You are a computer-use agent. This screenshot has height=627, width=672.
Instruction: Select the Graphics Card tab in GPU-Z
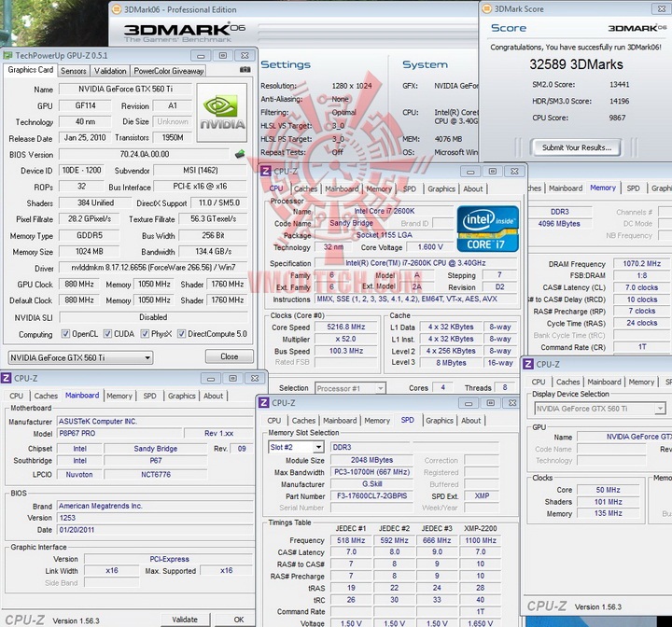click(31, 70)
